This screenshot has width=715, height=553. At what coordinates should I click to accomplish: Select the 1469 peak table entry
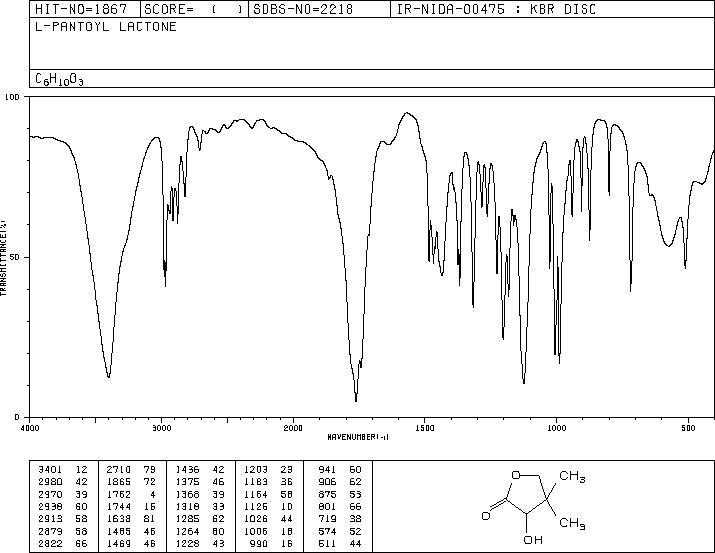tap(131, 543)
